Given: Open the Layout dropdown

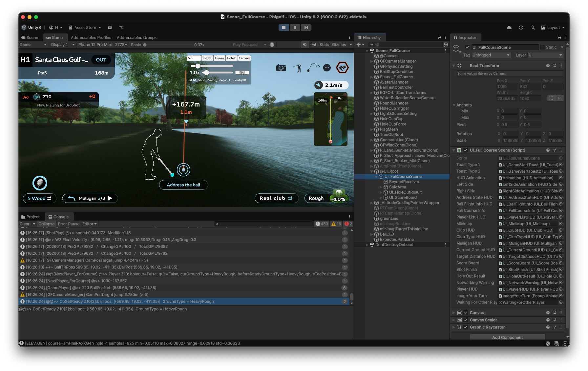Looking at the screenshot, I should [x=553, y=28].
